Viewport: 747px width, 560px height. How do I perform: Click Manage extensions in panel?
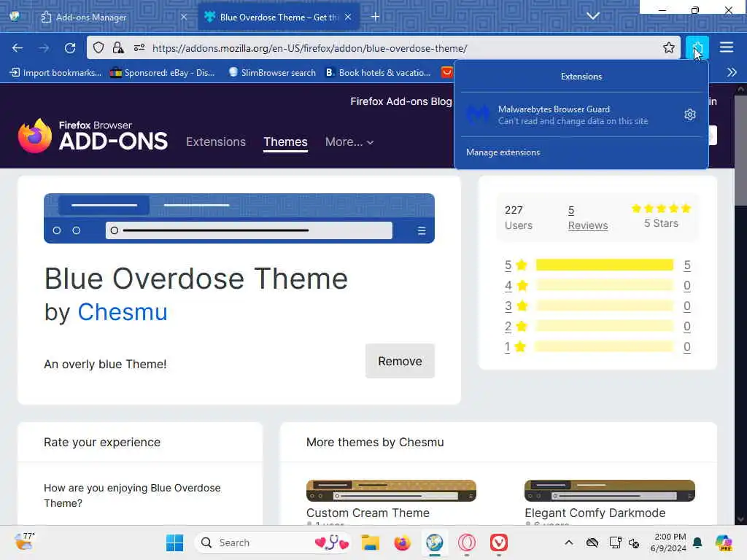click(x=503, y=152)
